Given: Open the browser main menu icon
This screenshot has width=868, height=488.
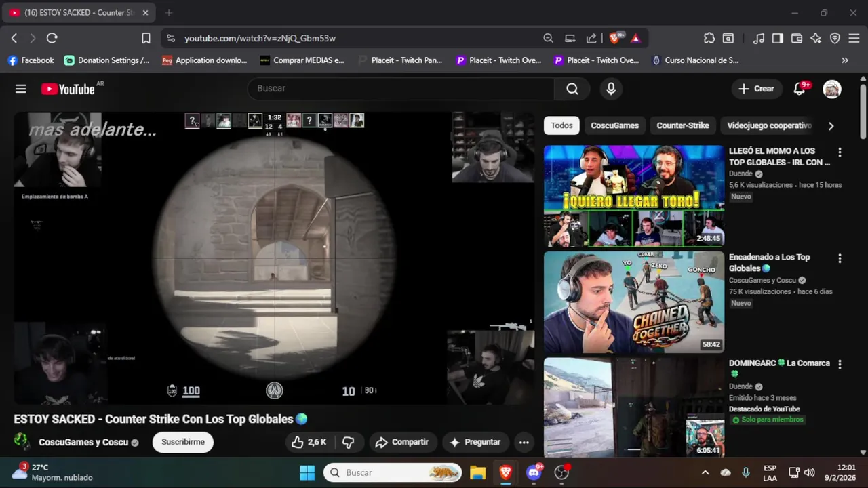Looking at the screenshot, I should coord(854,38).
